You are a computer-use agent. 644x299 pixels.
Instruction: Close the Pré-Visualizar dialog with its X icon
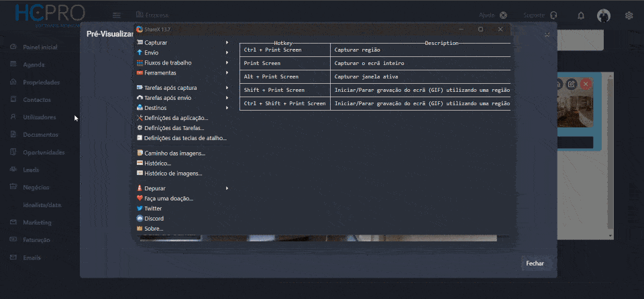click(x=547, y=35)
